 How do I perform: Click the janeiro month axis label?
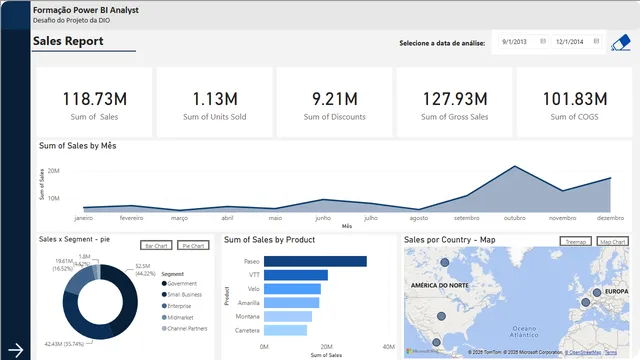[83, 218]
